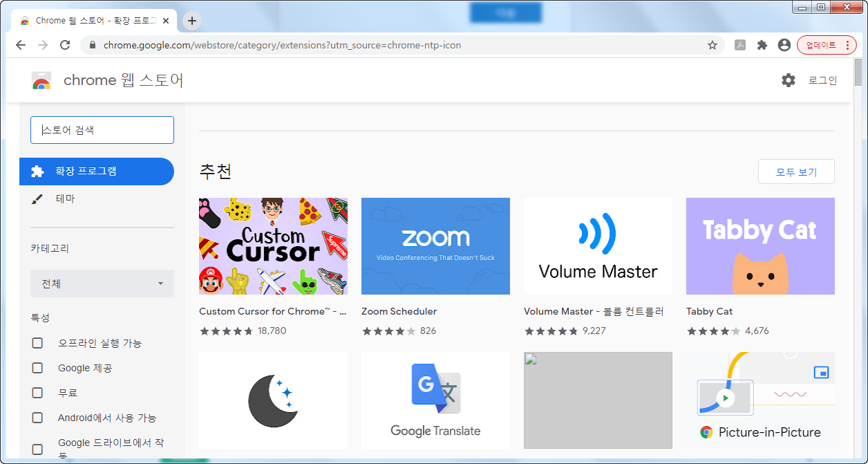Open the gray broken image thumbnail
Screen dimensions: 868x464
(598, 400)
